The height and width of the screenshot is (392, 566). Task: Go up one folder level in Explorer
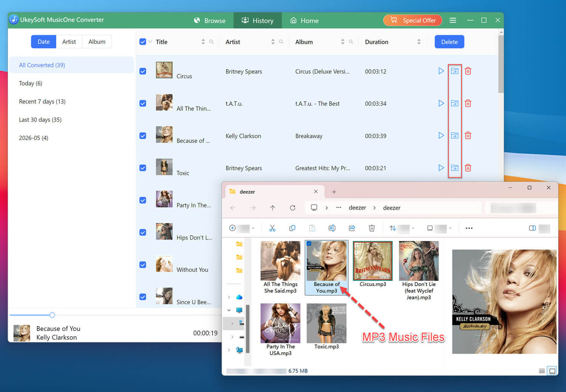point(272,208)
